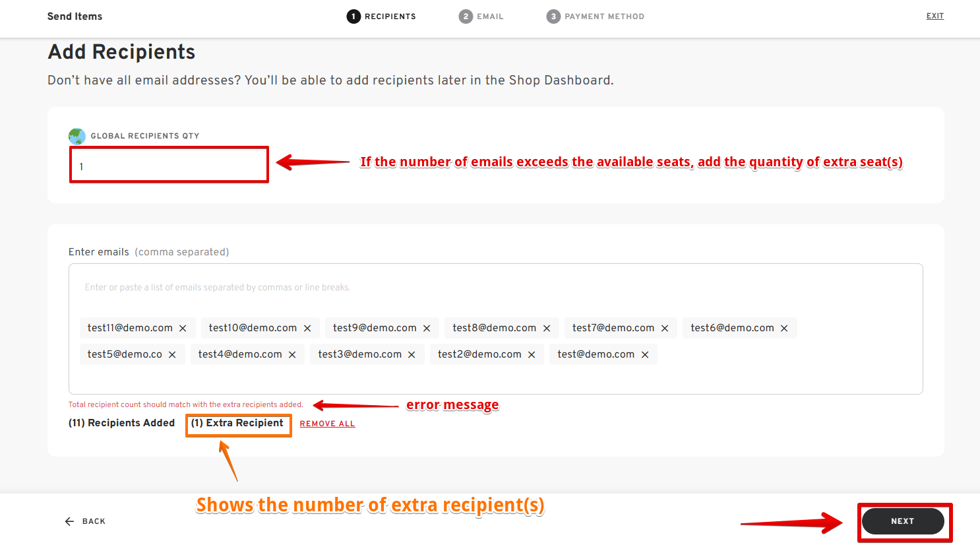Click the Send Items header title

tap(75, 16)
